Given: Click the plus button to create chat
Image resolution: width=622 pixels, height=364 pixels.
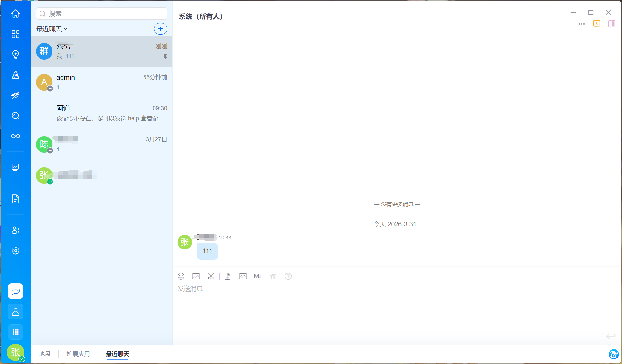Looking at the screenshot, I should click(160, 29).
